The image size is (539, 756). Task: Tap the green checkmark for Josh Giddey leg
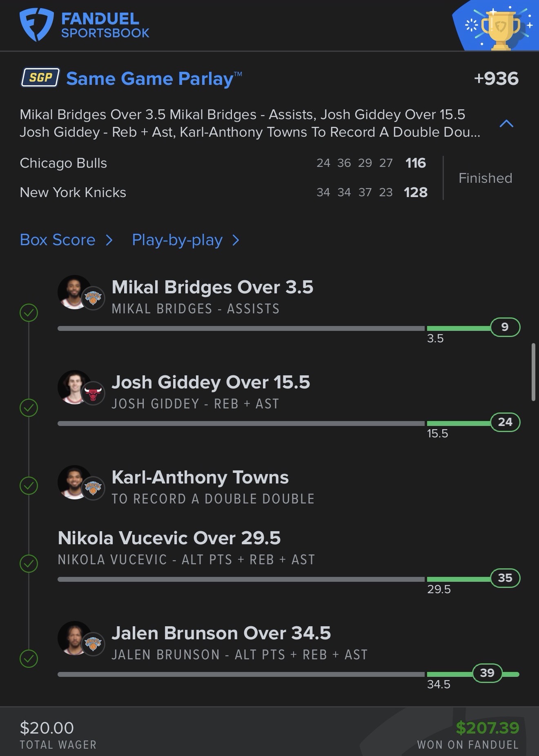click(x=29, y=408)
